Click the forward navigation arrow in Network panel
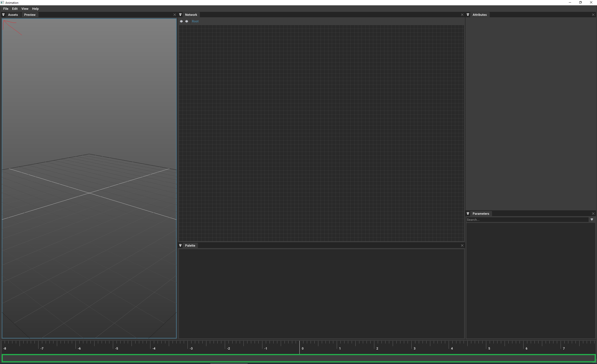The height and width of the screenshot is (364, 597). pyautogui.click(x=187, y=21)
